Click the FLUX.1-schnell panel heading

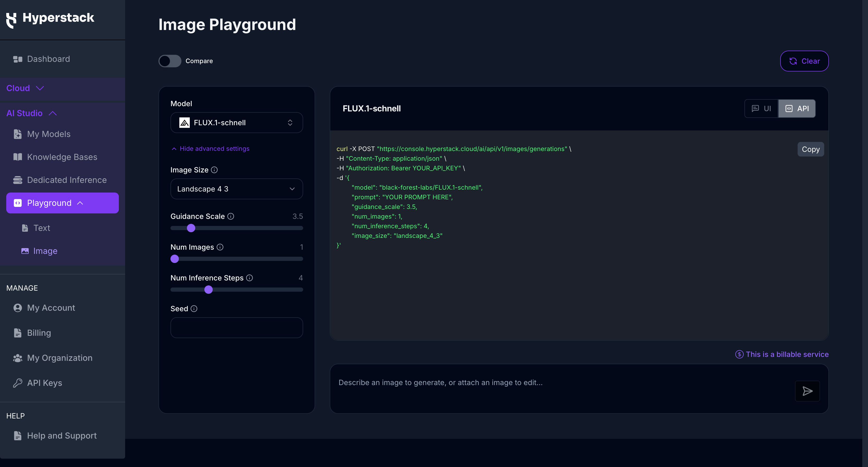(372, 109)
